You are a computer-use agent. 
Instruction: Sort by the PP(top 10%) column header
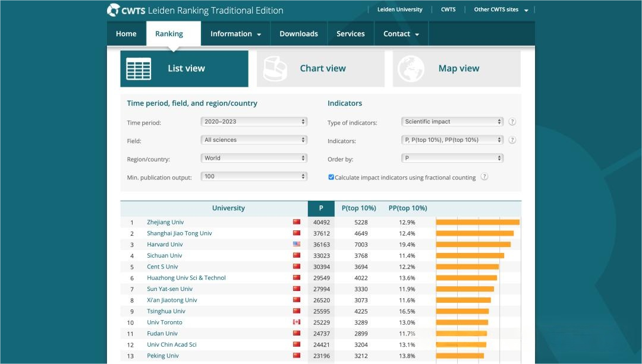click(x=408, y=208)
